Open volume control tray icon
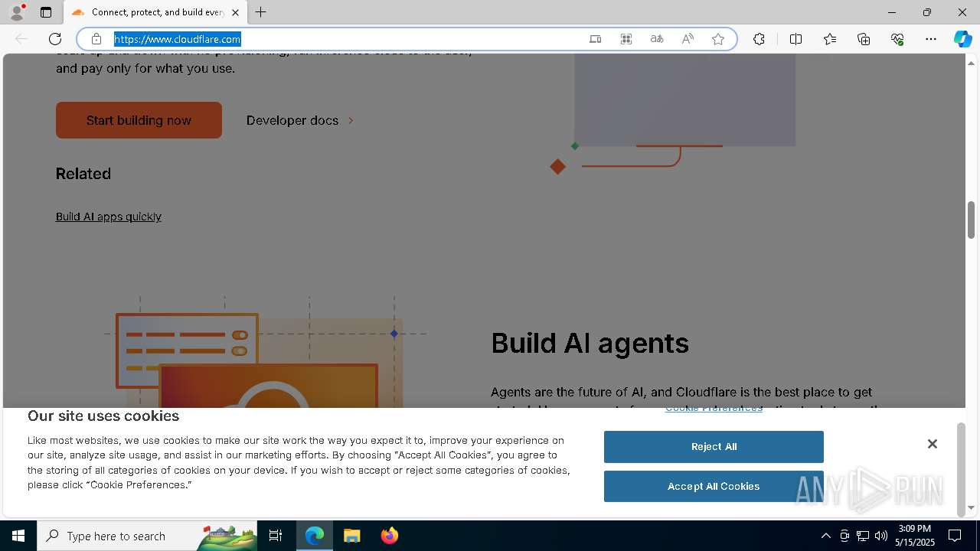The height and width of the screenshot is (551, 980). (880, 536)
